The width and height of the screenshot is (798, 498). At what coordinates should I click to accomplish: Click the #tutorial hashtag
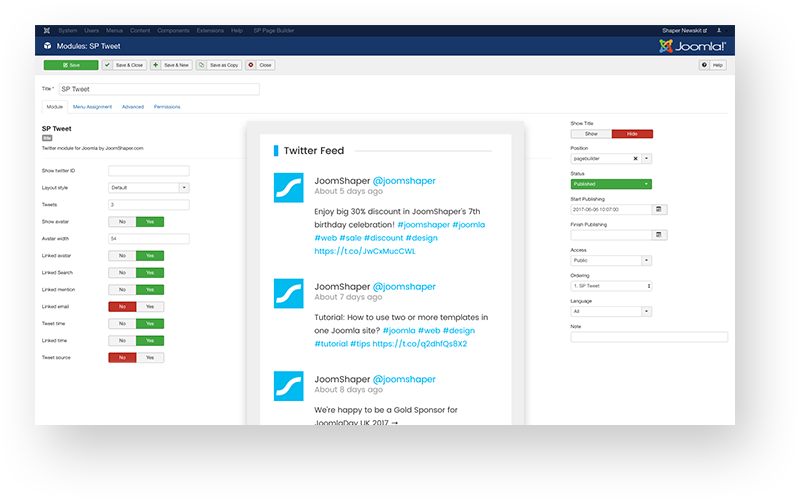point(331,344)
